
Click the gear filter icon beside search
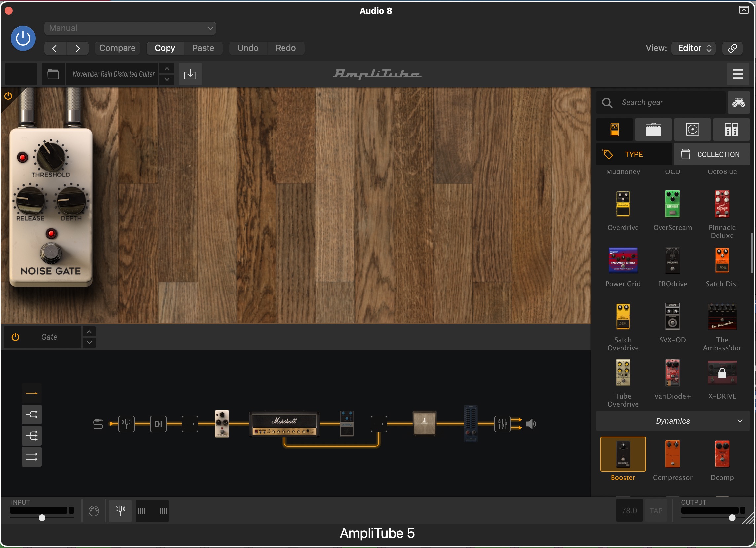coord(738,103)
